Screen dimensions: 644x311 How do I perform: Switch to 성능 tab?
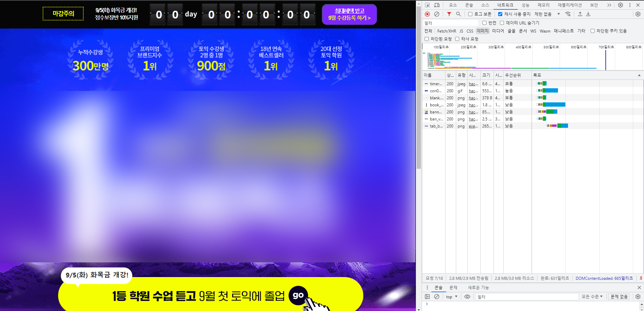pos(525,5)
